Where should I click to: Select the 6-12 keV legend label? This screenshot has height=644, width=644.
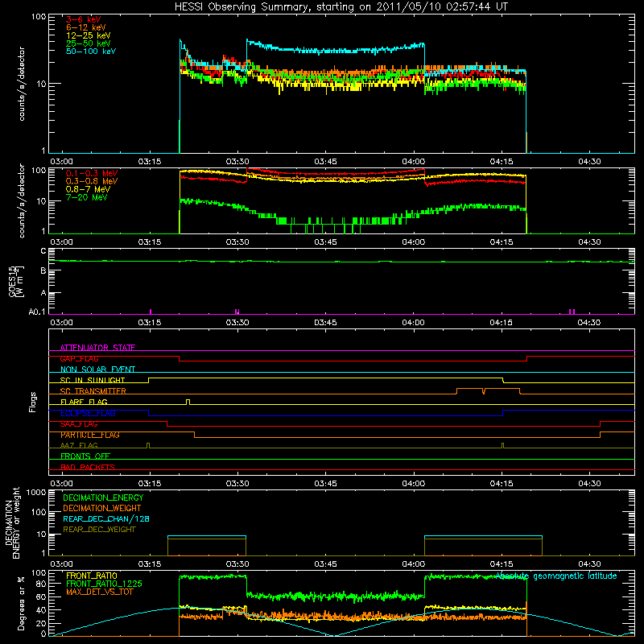[x=86, y=27]
